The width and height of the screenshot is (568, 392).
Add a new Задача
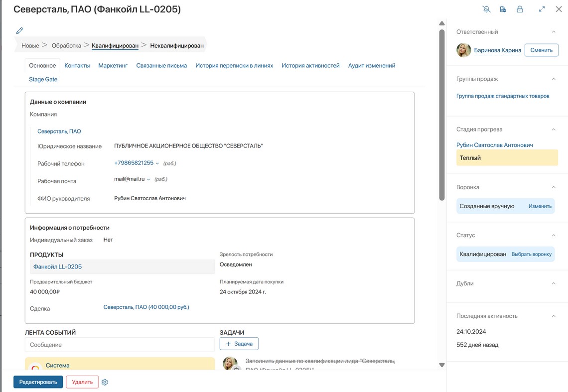point(239,344)
